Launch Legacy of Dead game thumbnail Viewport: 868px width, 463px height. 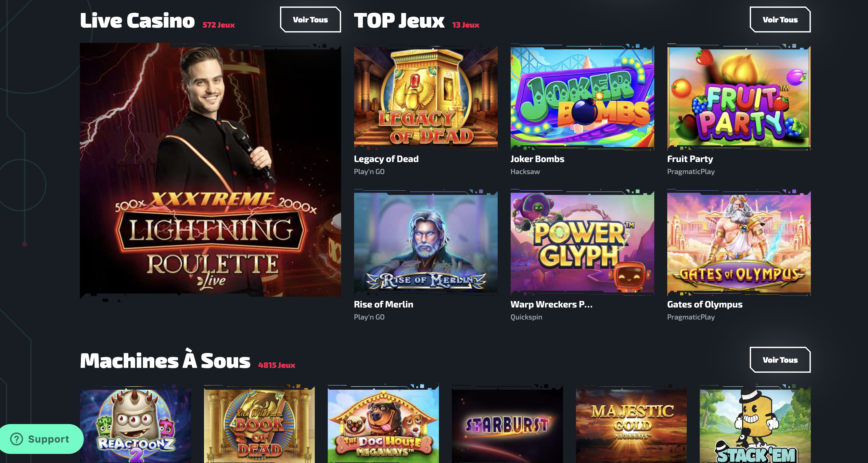pyautogui.click(x=426, y=97)
